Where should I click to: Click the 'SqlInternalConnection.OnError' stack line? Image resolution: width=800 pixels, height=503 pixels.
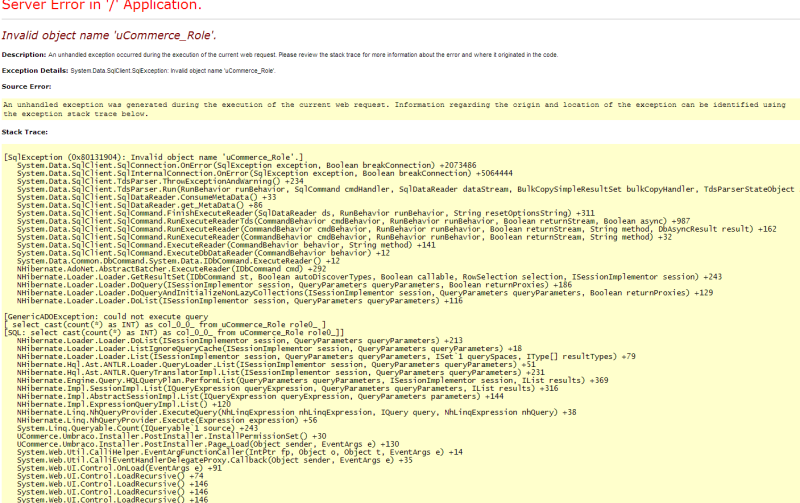[264, 173]
